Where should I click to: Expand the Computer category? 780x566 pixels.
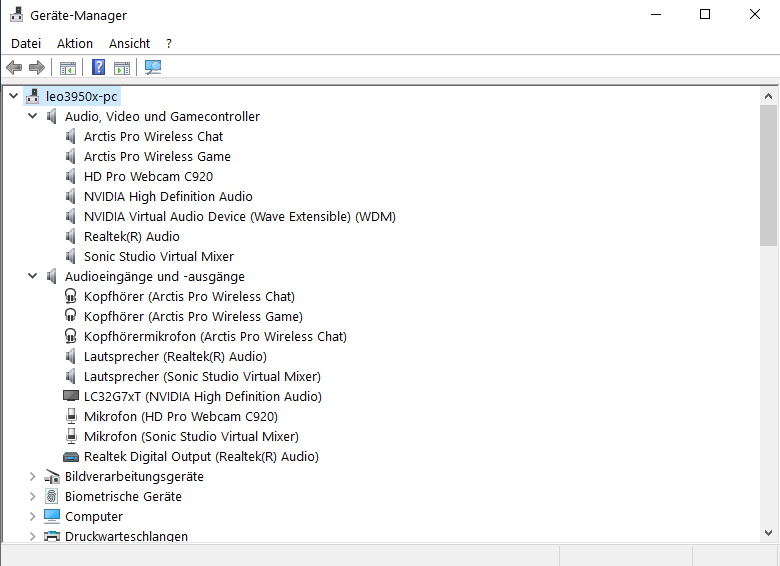(33, 516)
